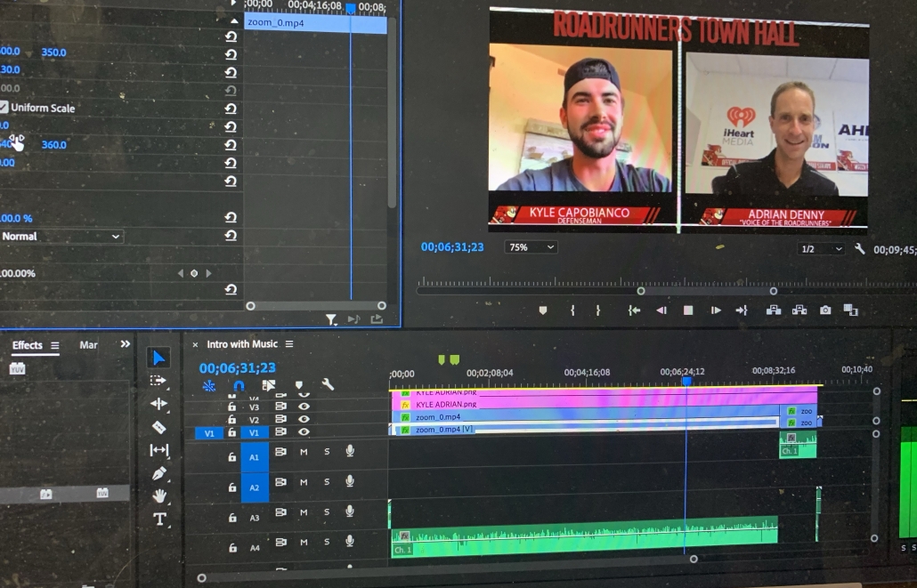
Task: Go to the next keyframe in the 00.00% row
Action: point(208,273)
